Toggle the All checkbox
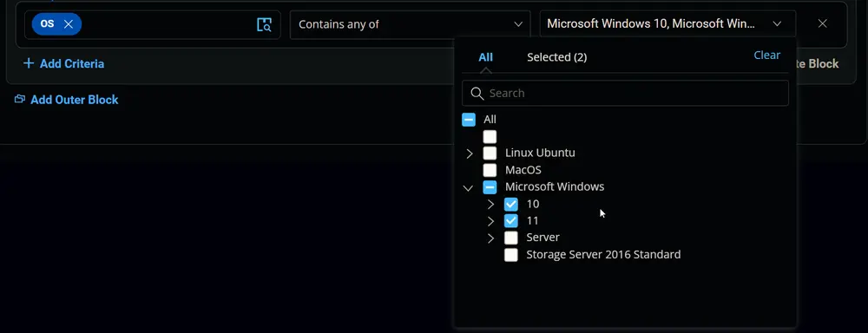Screen dimensions: 868x333 [x=469, y=120]
